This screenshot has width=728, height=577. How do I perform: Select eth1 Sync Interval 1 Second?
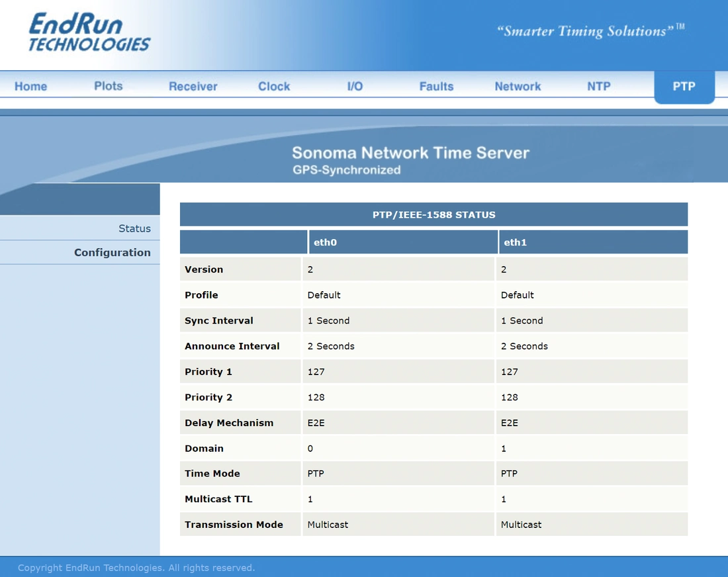coord(522,320)
